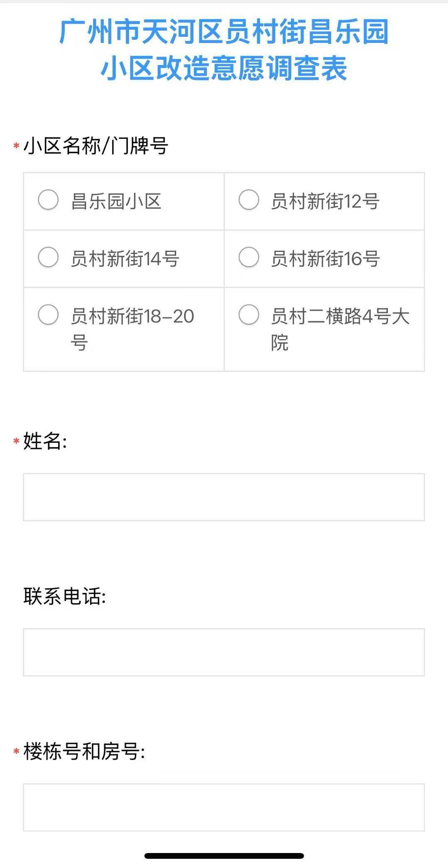Viewport: 448px width, 868px height.
Task: Select the 昌乐园小区 radio button
Action: [48, 200]
